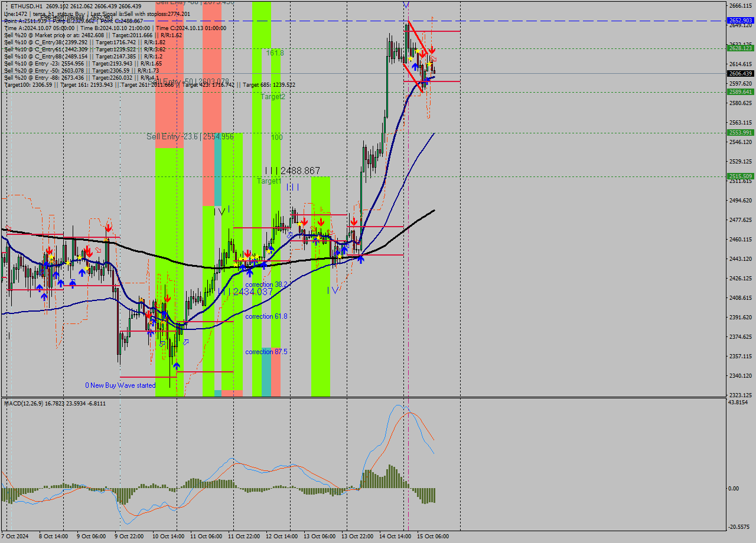Click the blue 2652.903 price tag
Screen dimensions: 756x543
click(740, 20)
